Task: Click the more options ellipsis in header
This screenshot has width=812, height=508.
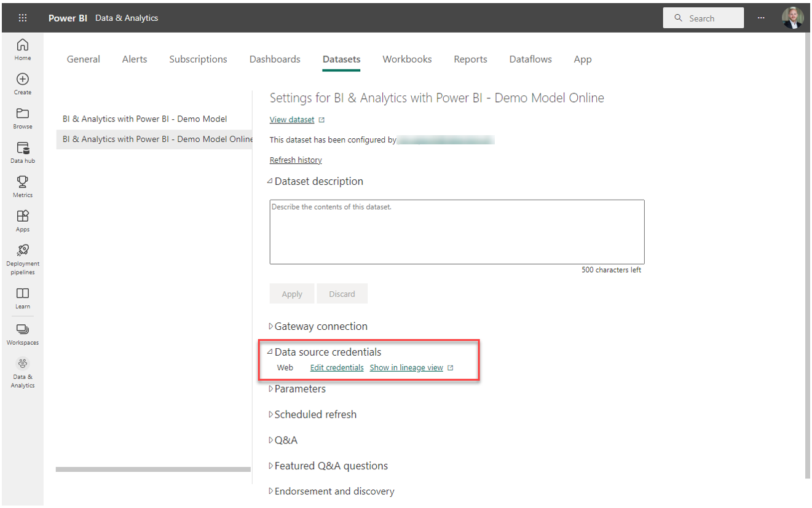Action: tap(761, 18)
